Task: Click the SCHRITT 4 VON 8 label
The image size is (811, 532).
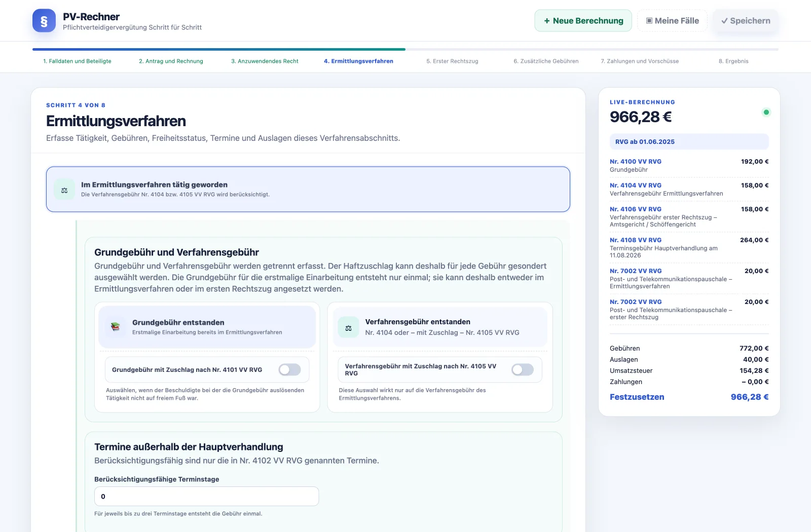Action: pyautogui.click(x=76, y=105)
